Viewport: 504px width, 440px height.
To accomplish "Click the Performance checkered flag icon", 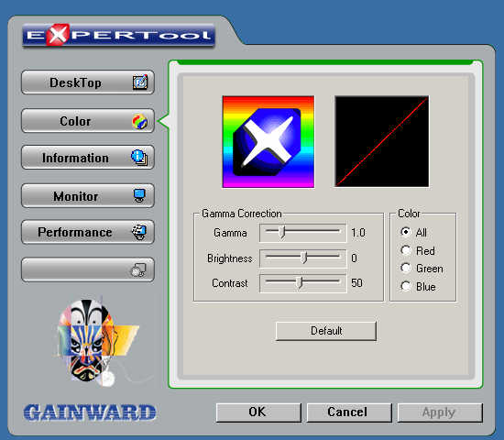I will pos(139,232).
